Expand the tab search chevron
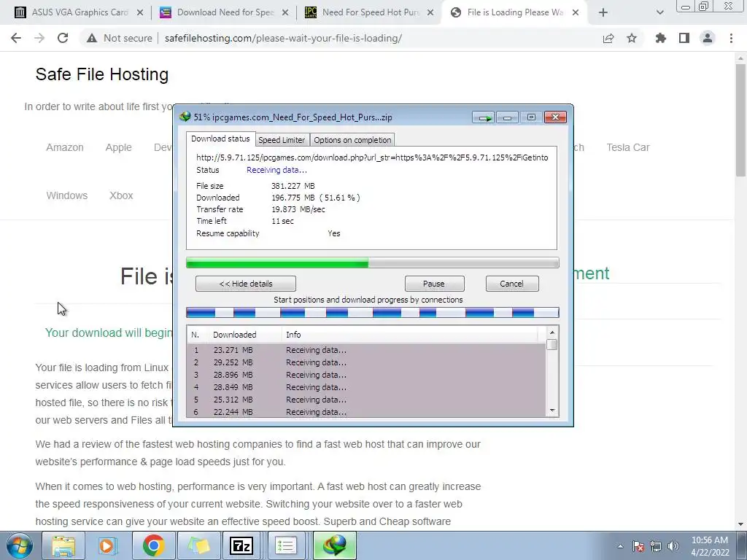 pos(659,13)
